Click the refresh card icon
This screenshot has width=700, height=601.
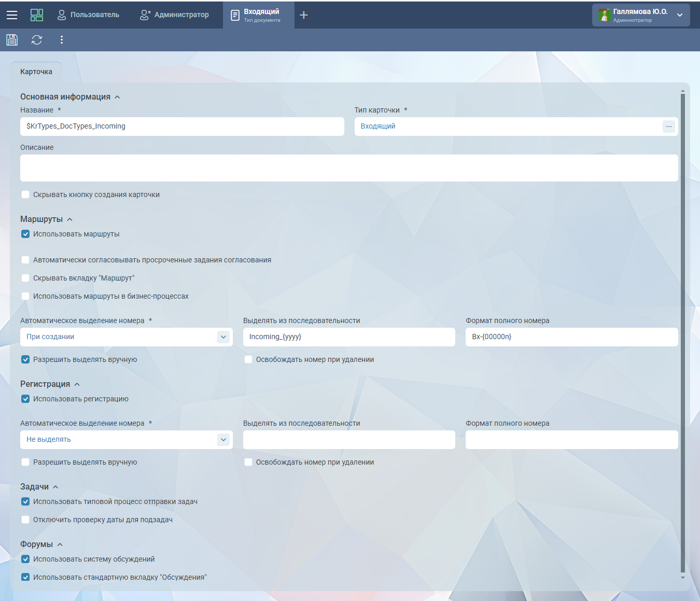[x=37, y=40]
